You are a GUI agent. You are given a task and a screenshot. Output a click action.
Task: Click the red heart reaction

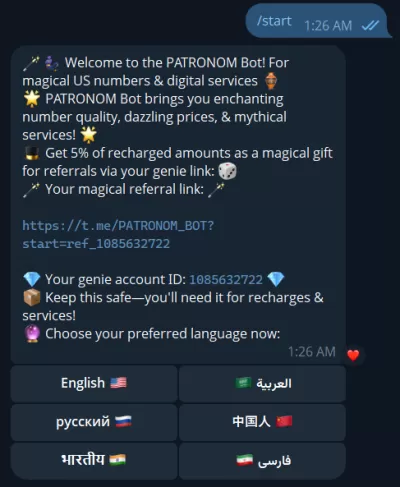353,355
